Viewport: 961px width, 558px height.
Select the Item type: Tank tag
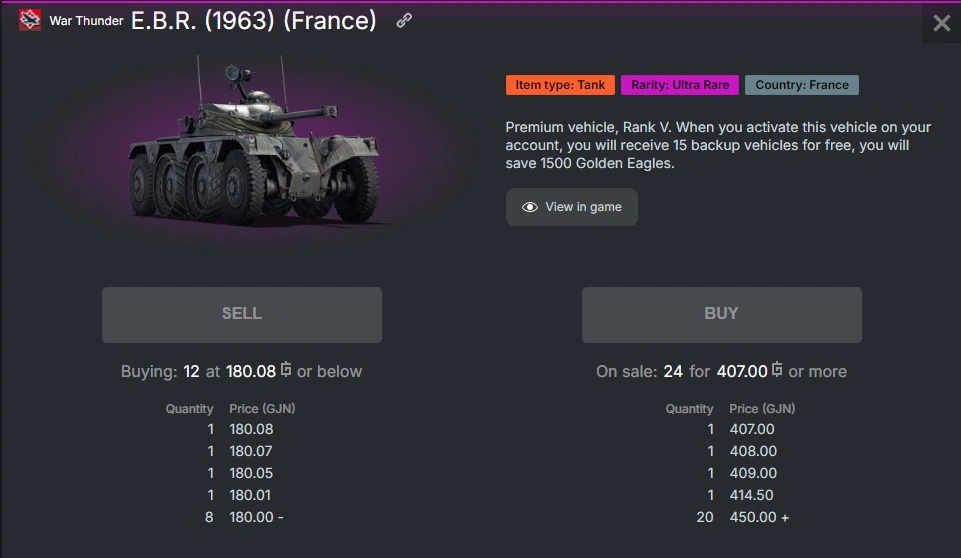(x=560, y=85)
